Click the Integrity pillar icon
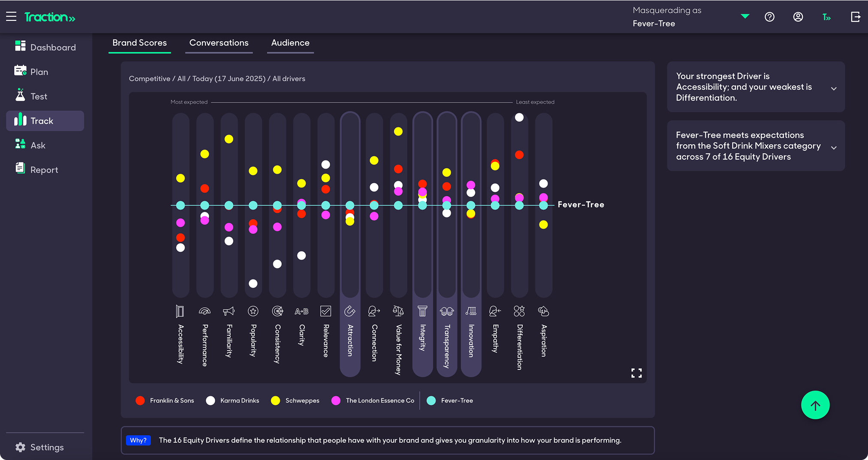This screenshot has width=868, height=460. tap(422, 311)
